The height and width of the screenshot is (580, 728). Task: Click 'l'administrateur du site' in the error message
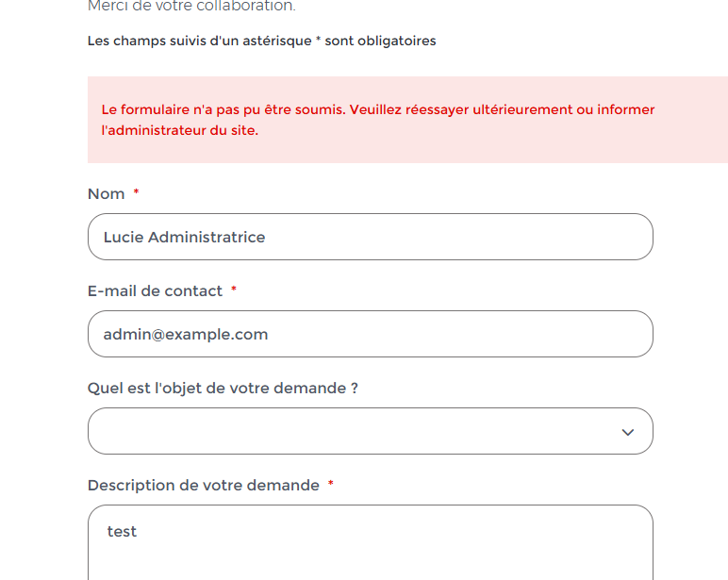point(179,130)
